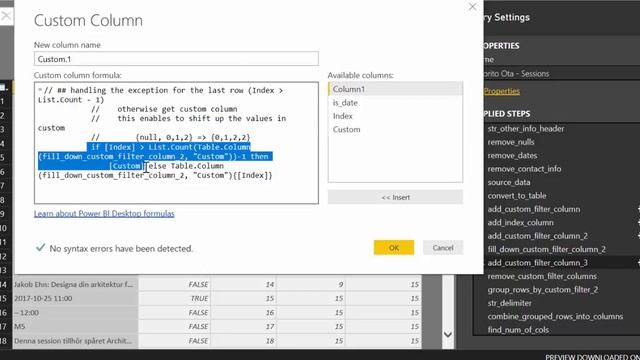Click inside the custom column formula editor
Screen dimensions: 640x360
click(x=176, y=143)
